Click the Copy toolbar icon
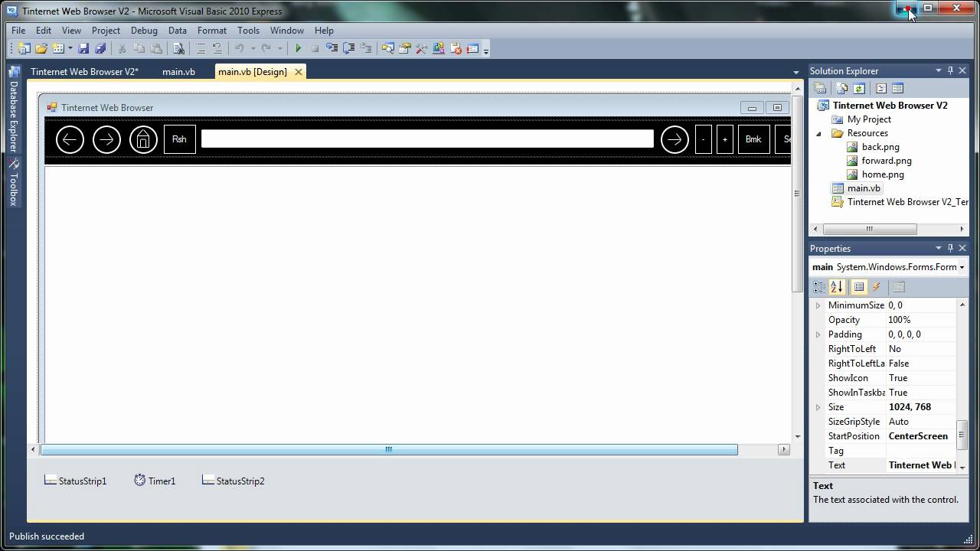Screen dimensions: 980x551 139,48
